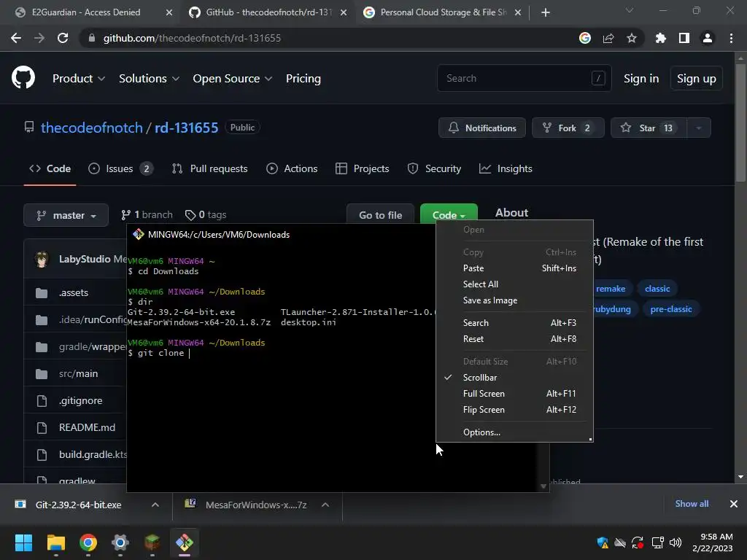
Task: Click Go to file button
Action: click(380, 215)
